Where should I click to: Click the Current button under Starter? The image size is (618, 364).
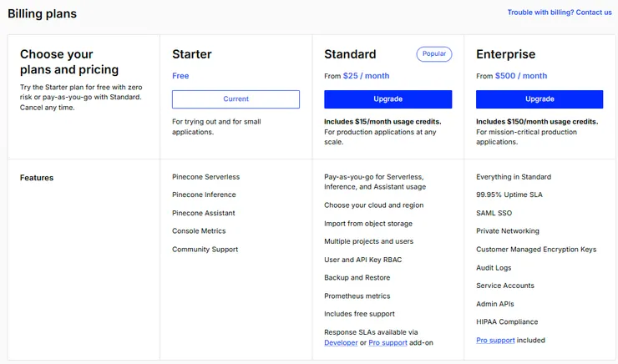(236, 99)
